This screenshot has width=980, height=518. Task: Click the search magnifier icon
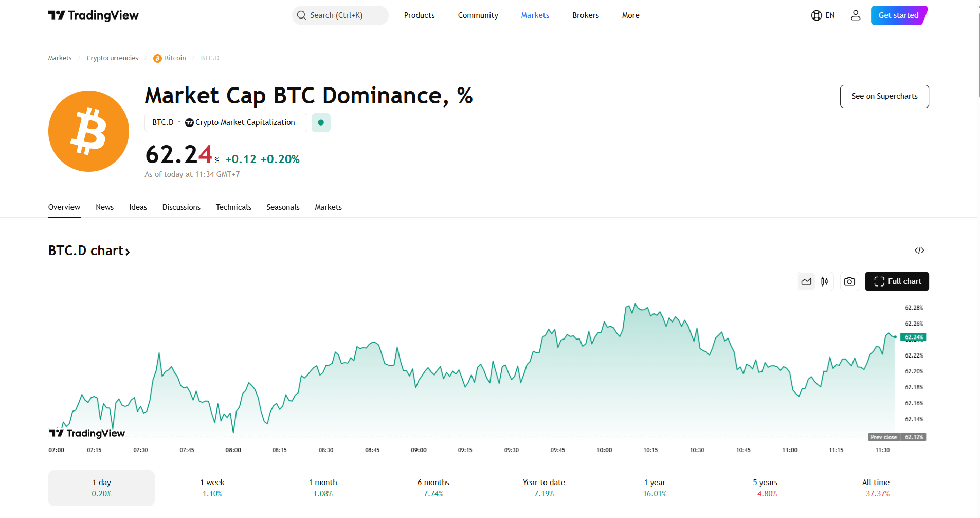click(302, 15)
